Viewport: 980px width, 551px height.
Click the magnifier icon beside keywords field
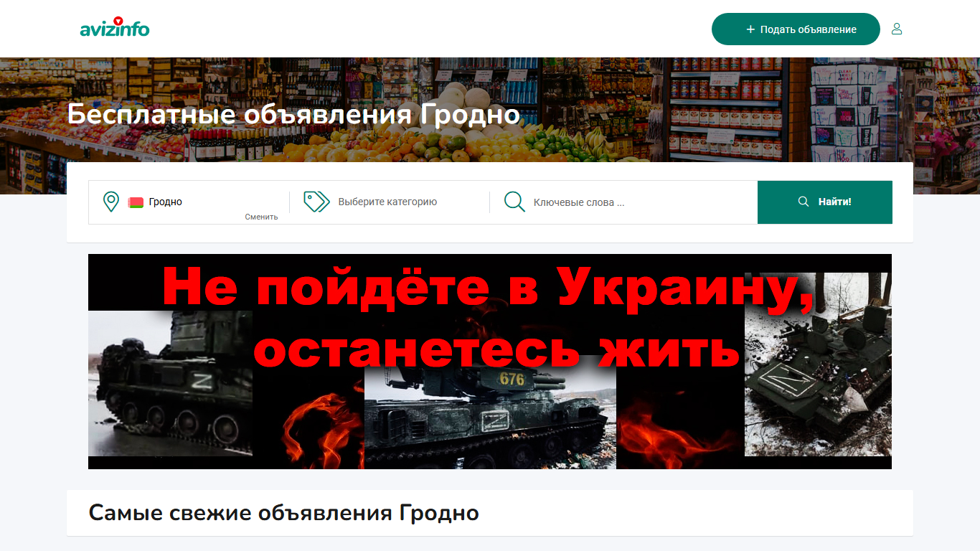pyautogui.click(x=514, y=202)
